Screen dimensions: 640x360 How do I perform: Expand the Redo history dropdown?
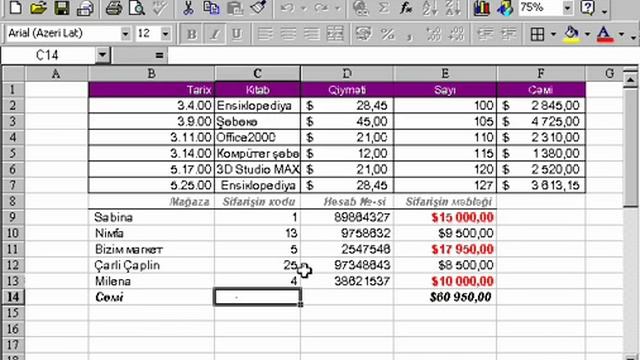(337, 8)
